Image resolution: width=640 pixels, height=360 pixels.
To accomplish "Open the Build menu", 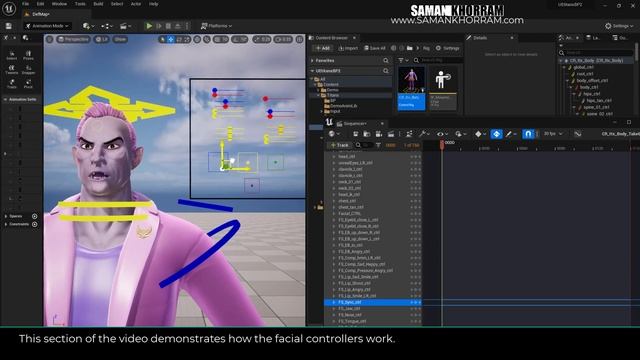I will point(98,4).
